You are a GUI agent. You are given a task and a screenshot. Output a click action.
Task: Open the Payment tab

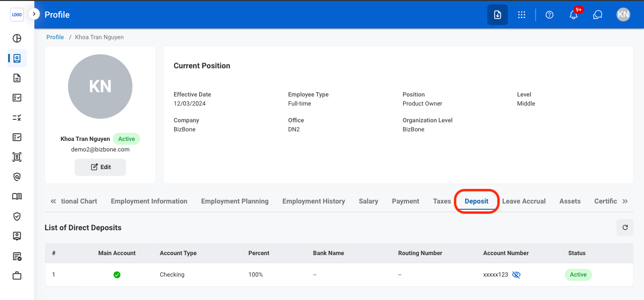pos(405,201)
